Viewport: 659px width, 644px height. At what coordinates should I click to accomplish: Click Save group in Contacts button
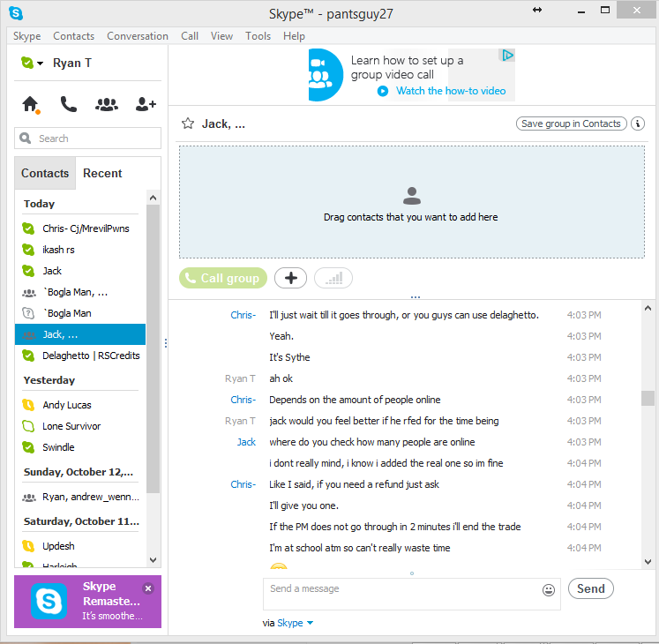[x=571, y=124]
